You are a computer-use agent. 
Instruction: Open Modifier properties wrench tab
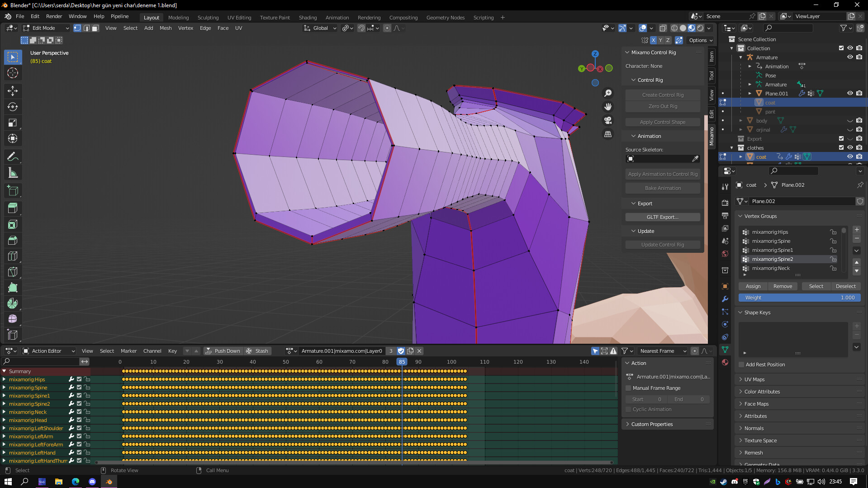(x=725, y=299)
